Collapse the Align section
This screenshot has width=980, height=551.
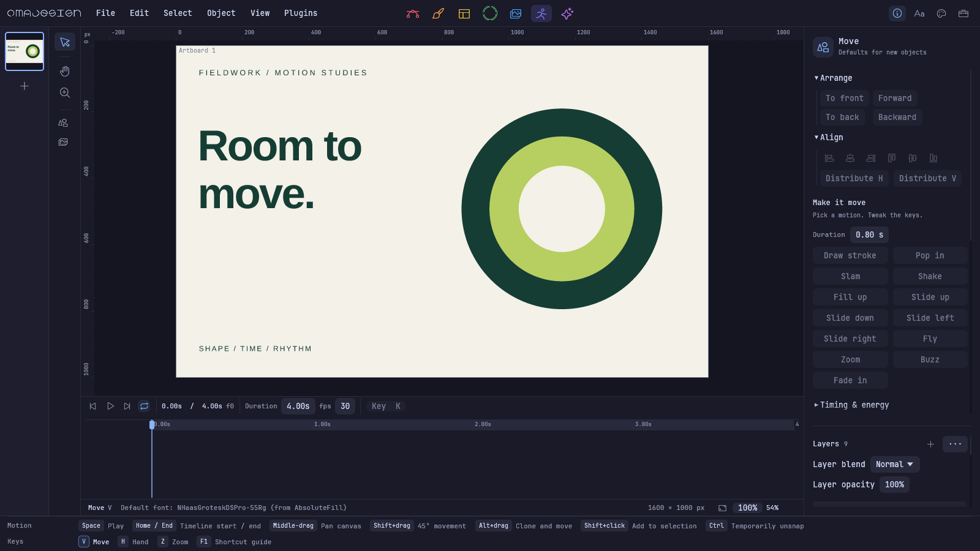pyautogui.click(x=829, y=137)
